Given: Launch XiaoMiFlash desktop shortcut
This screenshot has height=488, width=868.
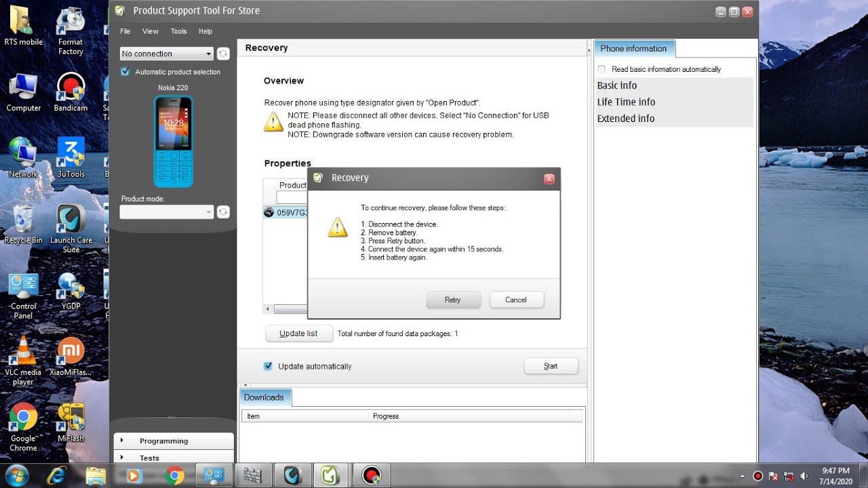Looking at the screenshot, I should (71, 357).
